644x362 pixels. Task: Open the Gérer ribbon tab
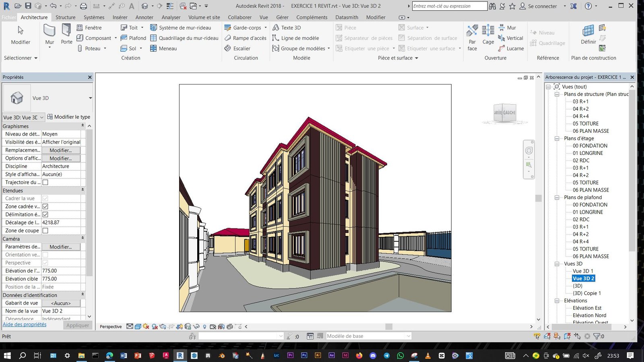(282, 17)
